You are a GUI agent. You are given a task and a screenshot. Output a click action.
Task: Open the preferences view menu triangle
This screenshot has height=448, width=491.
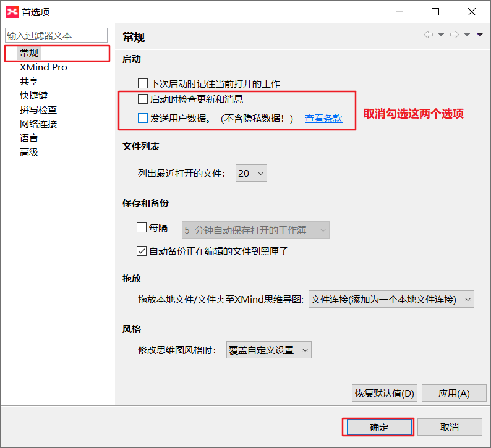(480, 35)
